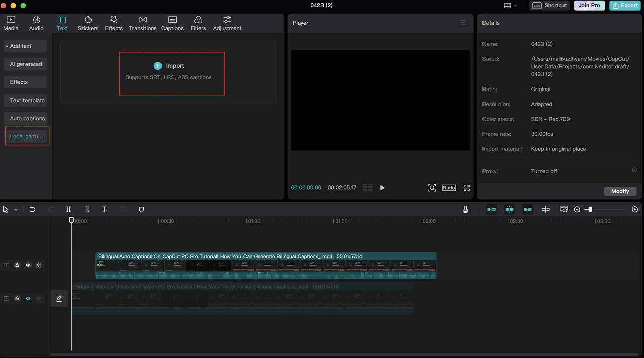The height and width of the screenshot is (358, 644).
Task: Click the timeline zoom in plus icon
Action: pyautogui.click(x=635, y=209)
